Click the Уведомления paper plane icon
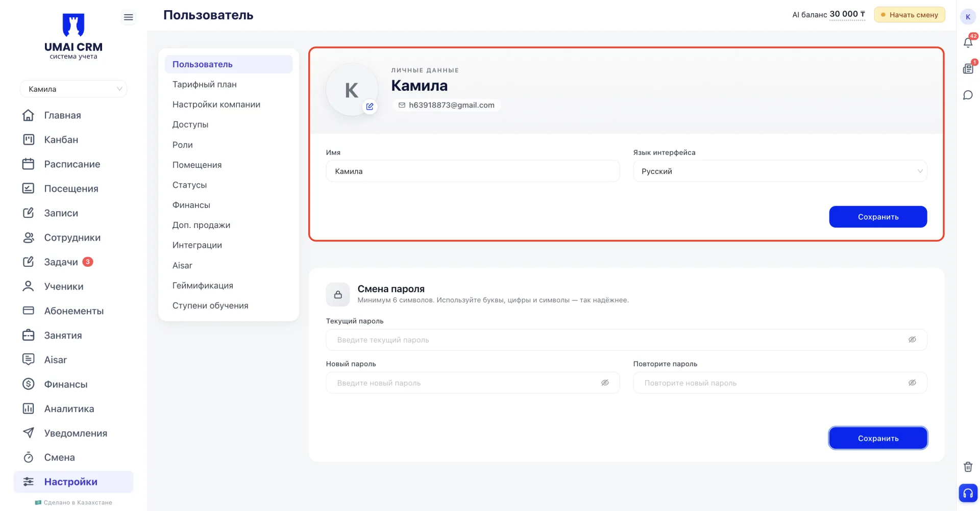Viewport: 980px width, 511px height. (x=29, y=433)
